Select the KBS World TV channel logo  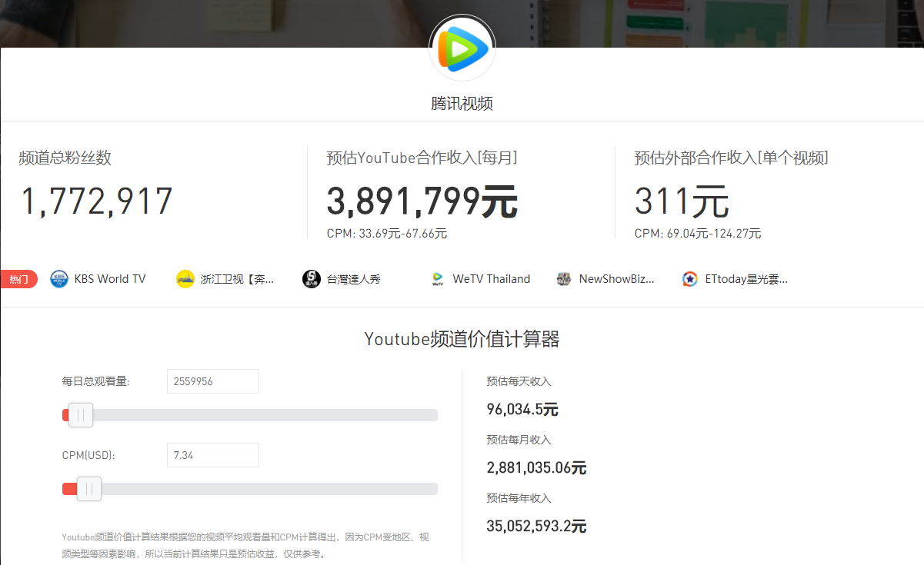58,278
